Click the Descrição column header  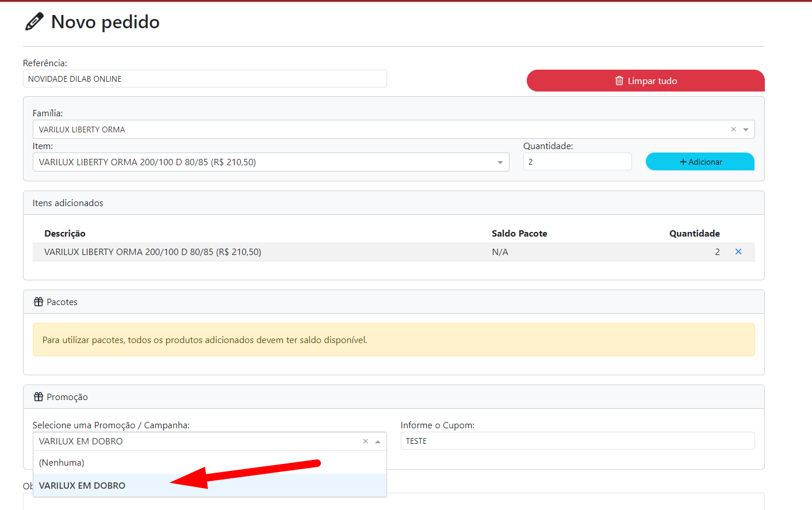[x=65, y=233]
